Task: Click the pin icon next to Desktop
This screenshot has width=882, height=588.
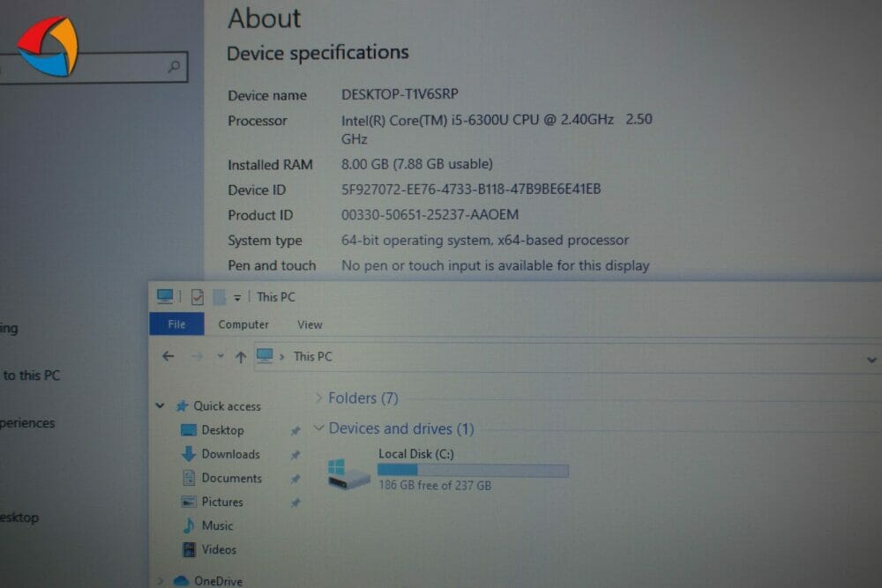Action: (295, 430)
